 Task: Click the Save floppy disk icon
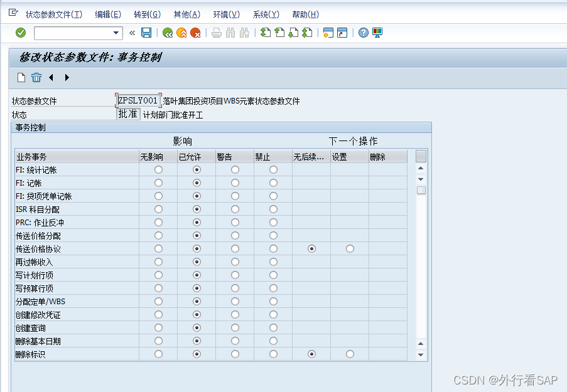point(146,33)
